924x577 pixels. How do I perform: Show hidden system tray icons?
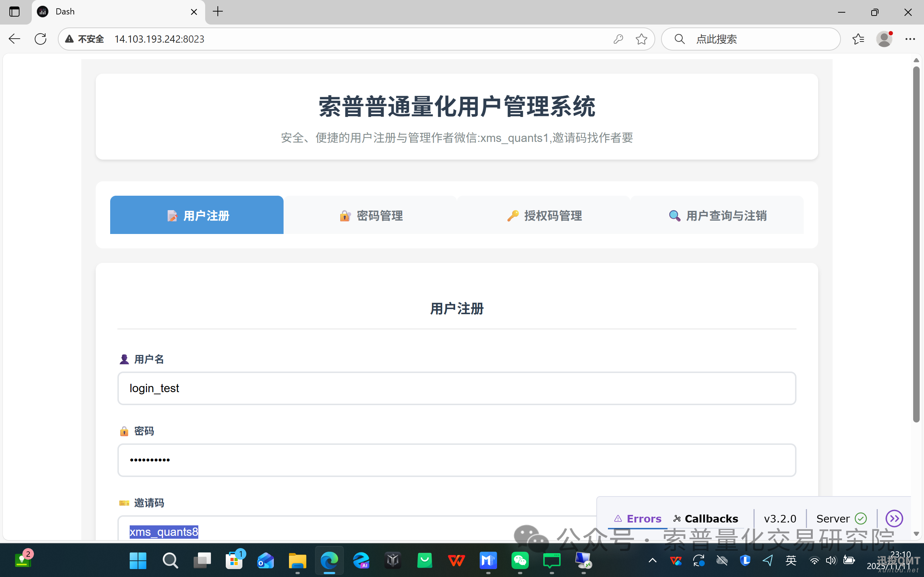pos(652,560)
